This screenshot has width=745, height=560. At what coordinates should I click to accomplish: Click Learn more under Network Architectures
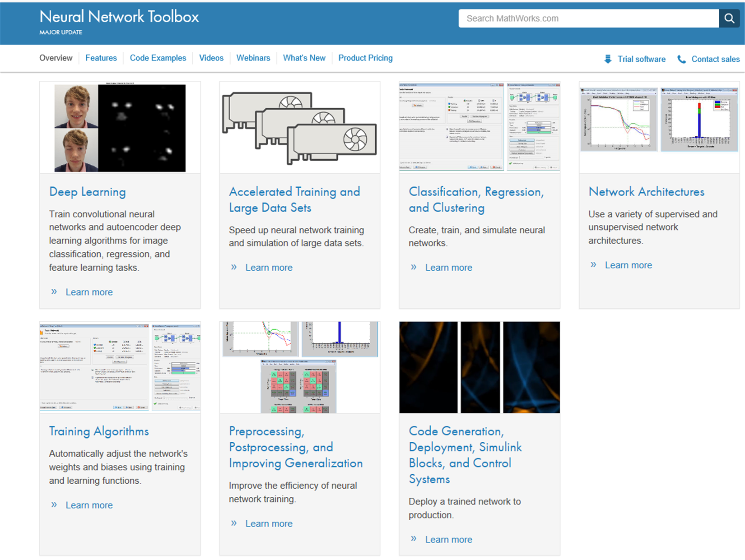[x=629, y=265]
